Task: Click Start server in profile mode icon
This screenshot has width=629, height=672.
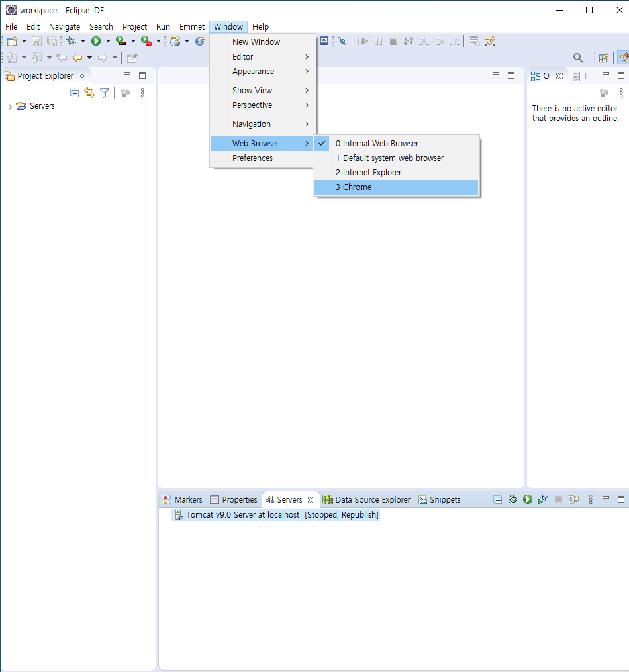Action: point(543,499)
